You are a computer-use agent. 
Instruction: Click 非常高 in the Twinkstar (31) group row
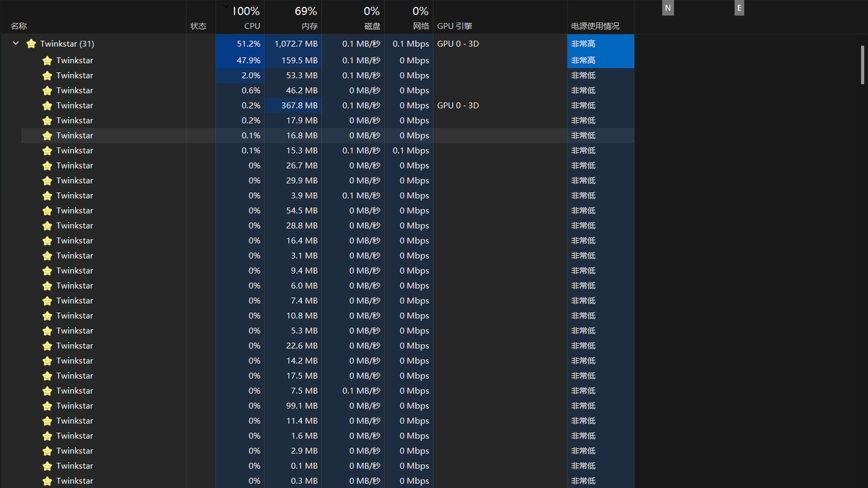[583, 43]
